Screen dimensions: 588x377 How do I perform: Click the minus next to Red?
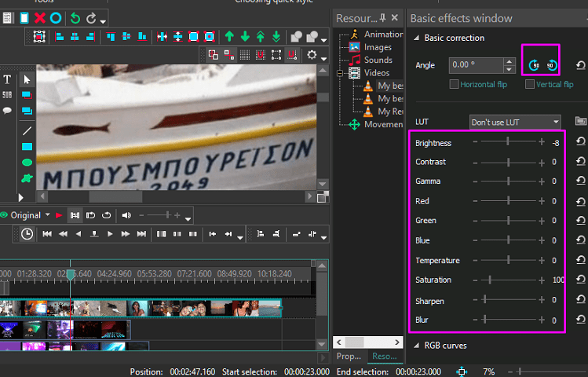tap(475, 201)
